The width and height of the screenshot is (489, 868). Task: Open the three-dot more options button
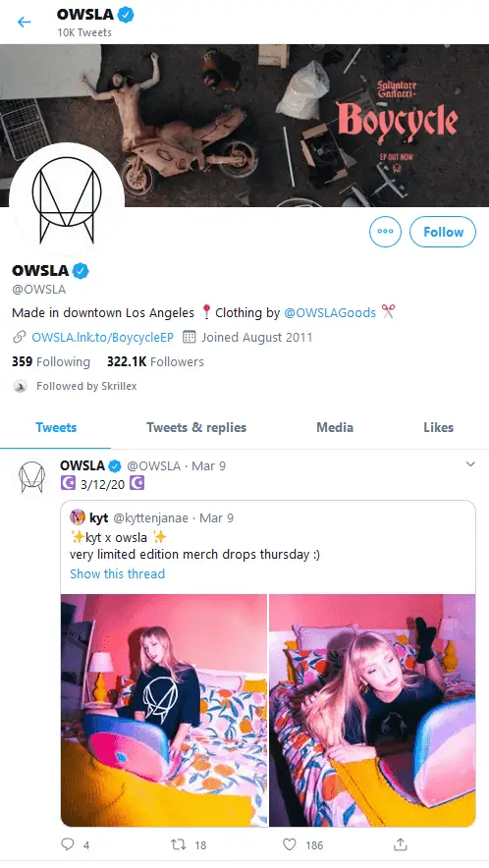point(385,232)
